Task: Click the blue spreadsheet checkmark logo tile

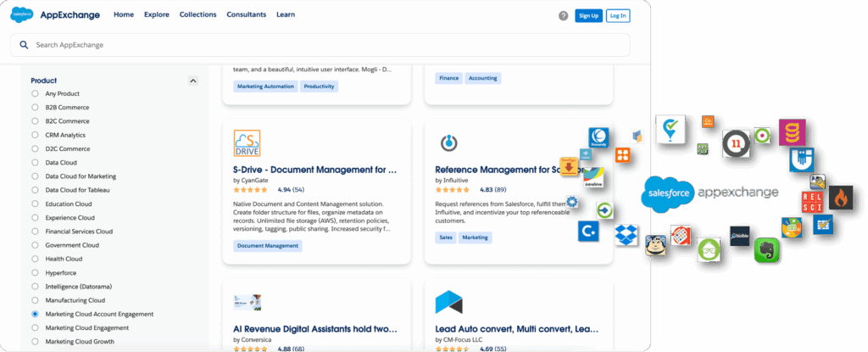Action: pyautogui.click(x=823, y=224)
